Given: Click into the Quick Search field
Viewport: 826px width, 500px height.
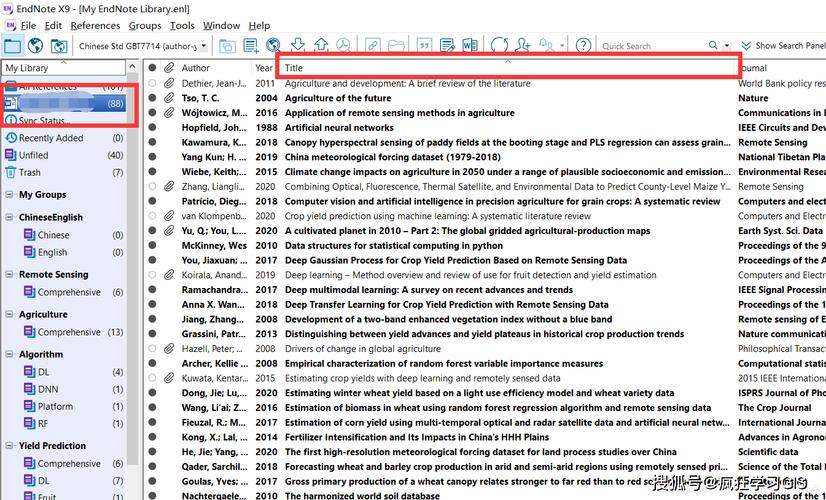Looking at the screenshot, I should (650, 46).
